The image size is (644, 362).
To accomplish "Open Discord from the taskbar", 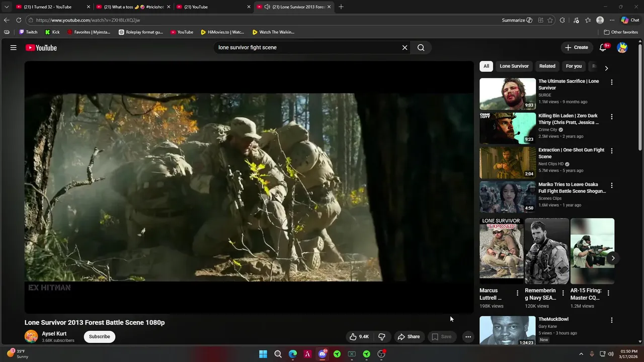I will pyautogui.click(x=322, y=354).
